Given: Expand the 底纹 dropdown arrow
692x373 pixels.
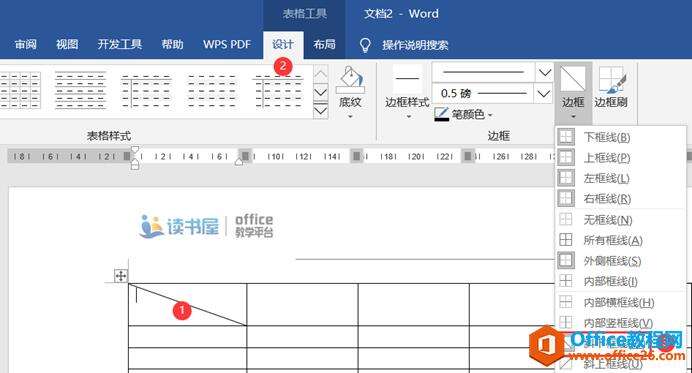Looking at the screenshot, I should coord(350,117).
